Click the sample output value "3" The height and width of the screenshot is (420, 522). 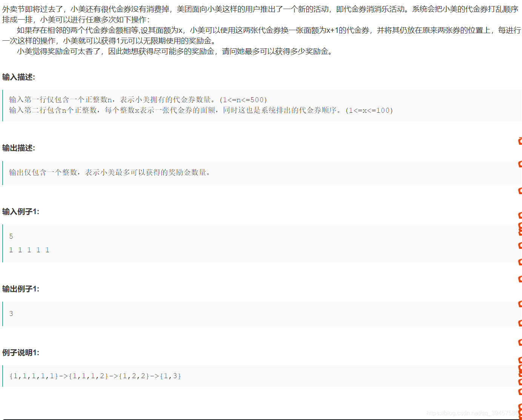[11, 314]
